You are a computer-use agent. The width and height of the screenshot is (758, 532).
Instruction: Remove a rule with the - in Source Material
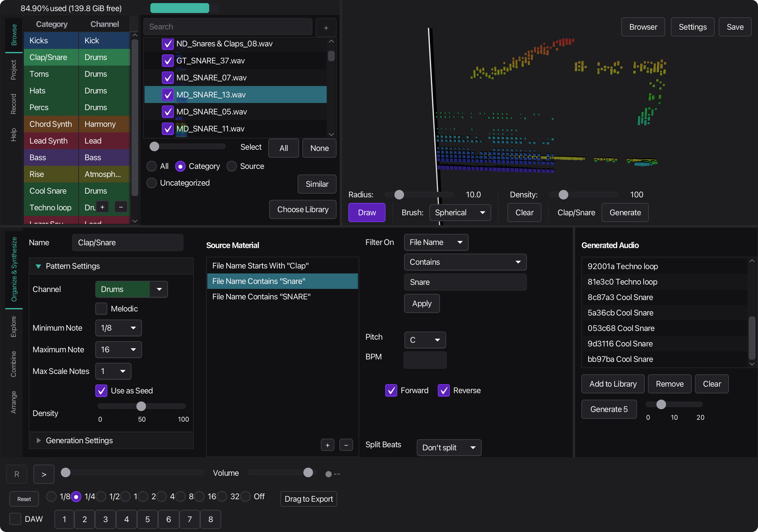(346, 445)
